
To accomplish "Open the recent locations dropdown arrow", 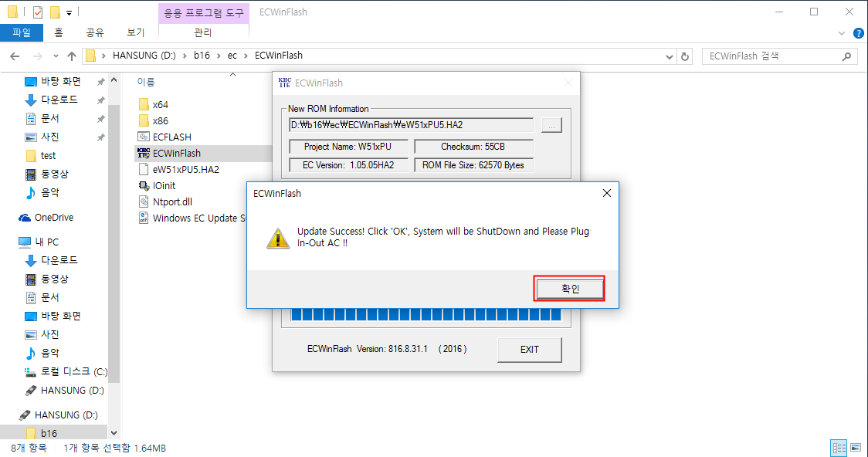I will click(x=56, y=56).
